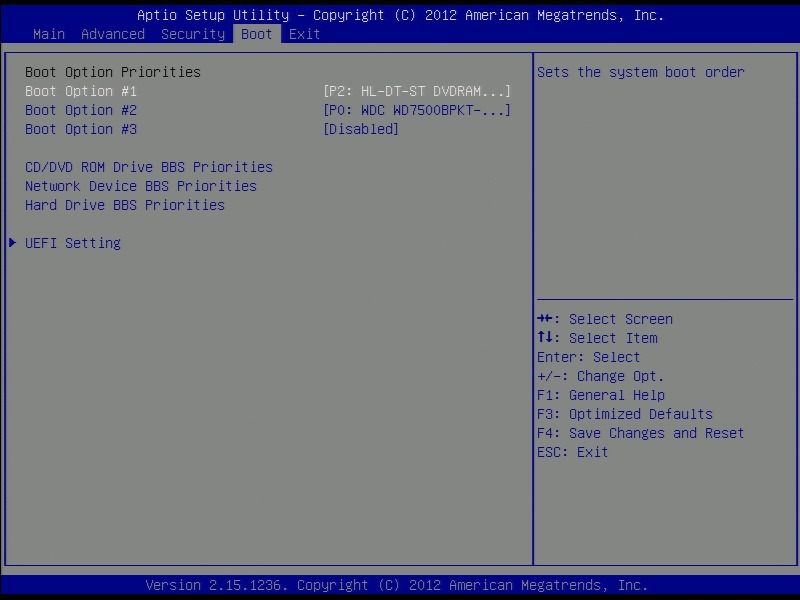Click F4 Save Changes and Reset
The height and width of the screenshot is (600, 800).
641,433
